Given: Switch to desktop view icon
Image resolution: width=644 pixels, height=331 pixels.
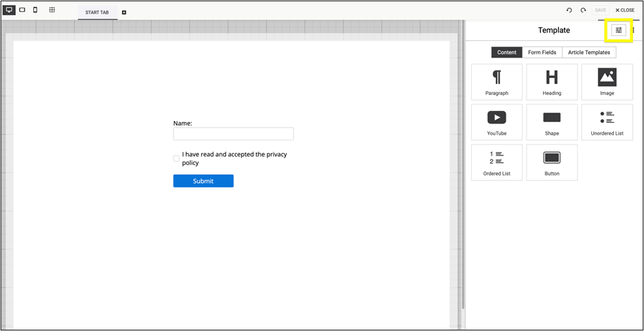Looking at the screenshot, I should click(x=9, y=10).
